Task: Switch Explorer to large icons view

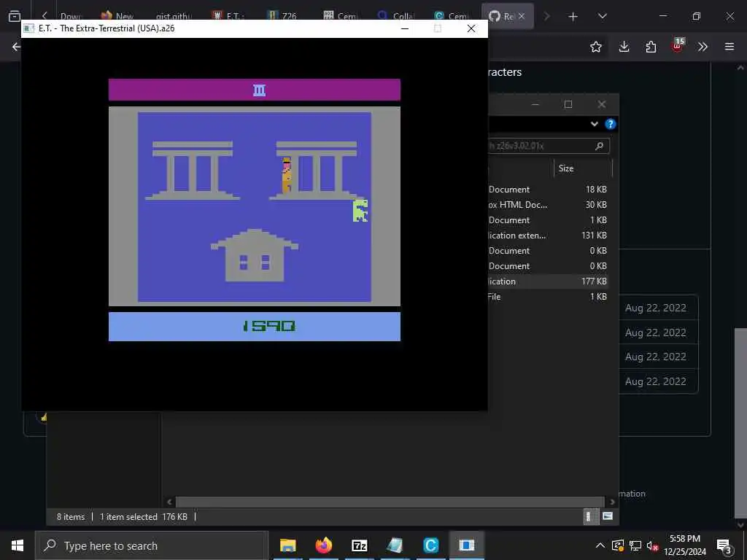Action: pos(608,516)
